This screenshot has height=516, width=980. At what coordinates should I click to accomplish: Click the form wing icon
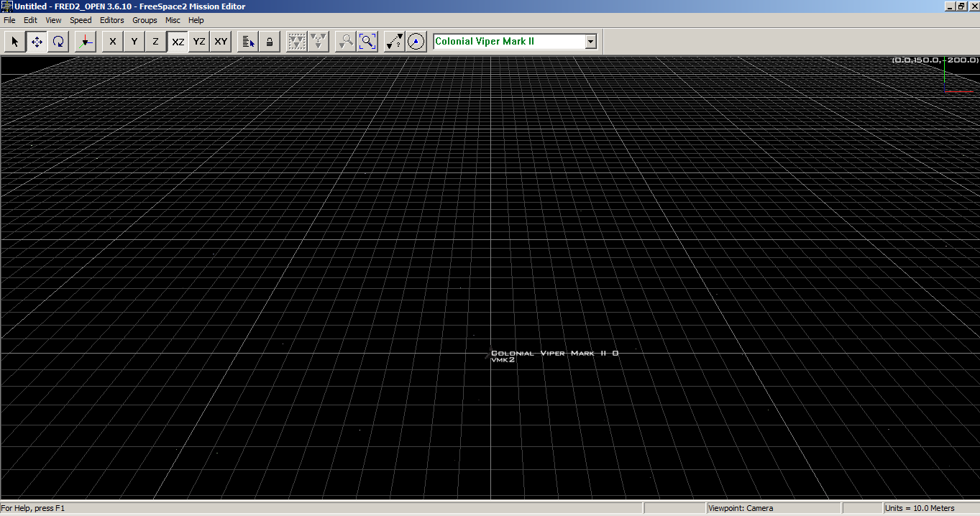[296, 42]
